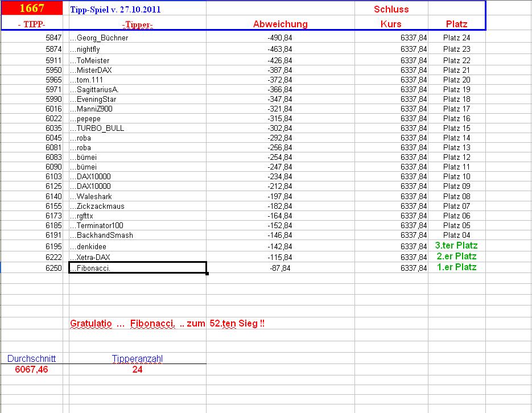Click the 'Platz 24' cell
The image size is (532, 413).
(456, 38)
